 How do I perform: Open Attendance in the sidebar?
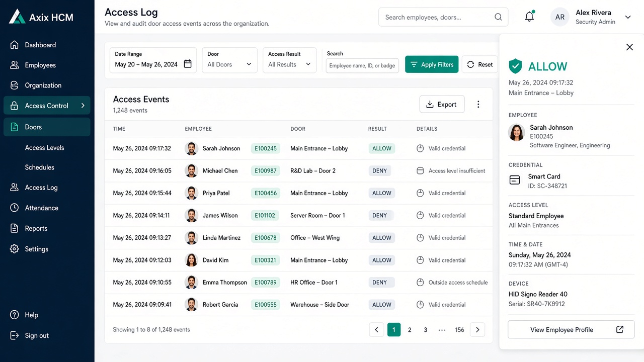(x=42, y=208)
